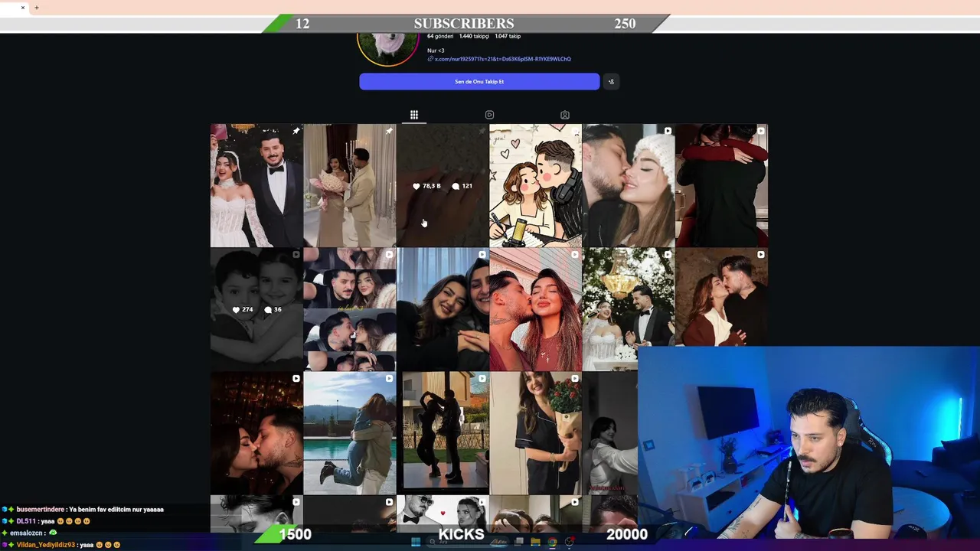This screenshot has width=980, height=551.
Task: Open the '1.047 takip' following list
Action: [x=508, y=36]
